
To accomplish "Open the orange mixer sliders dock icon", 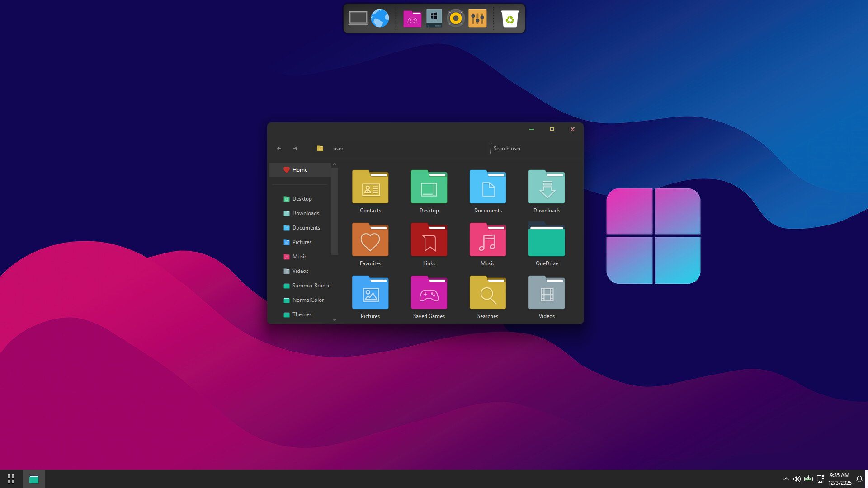I will [x=477, y=19].
